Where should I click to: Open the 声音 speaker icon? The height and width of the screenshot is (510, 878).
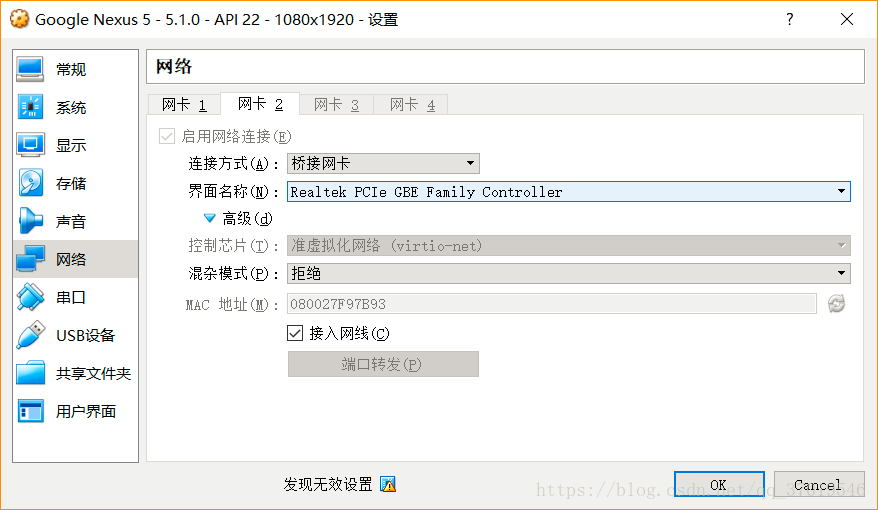(30, 221)
